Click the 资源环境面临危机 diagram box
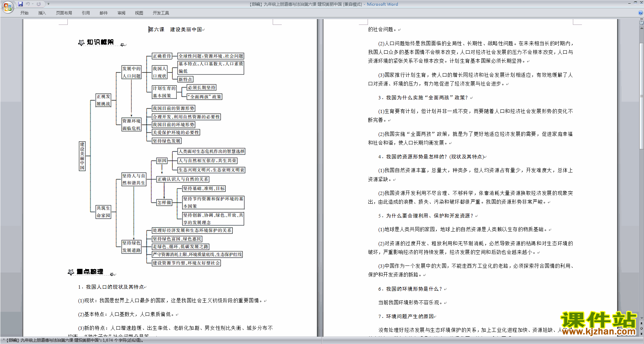This screenshot has height=344, width=644. tap(131, 125)
